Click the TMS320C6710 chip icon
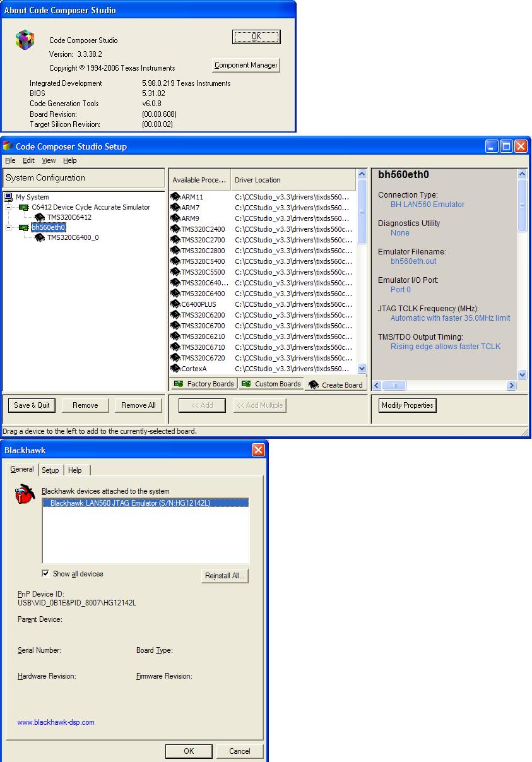Viewport: 532px width, 762px height. pyautogui.click(x=175, y=347)
